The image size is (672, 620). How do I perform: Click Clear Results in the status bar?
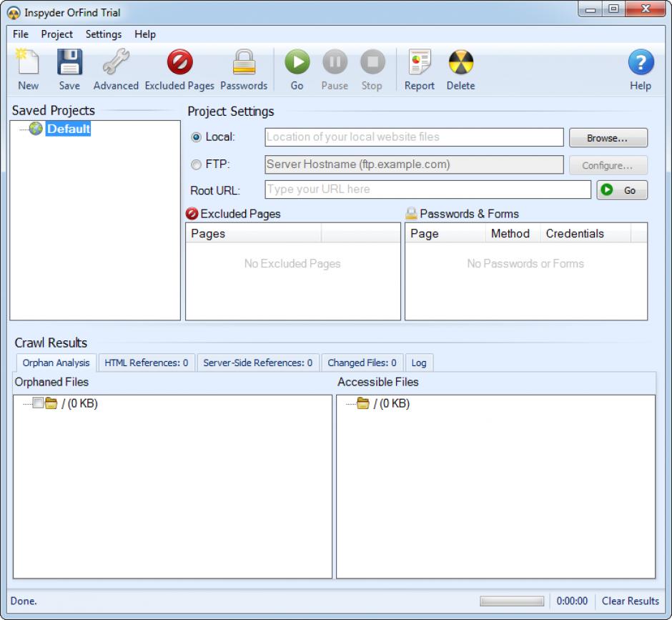pos(630,601)
